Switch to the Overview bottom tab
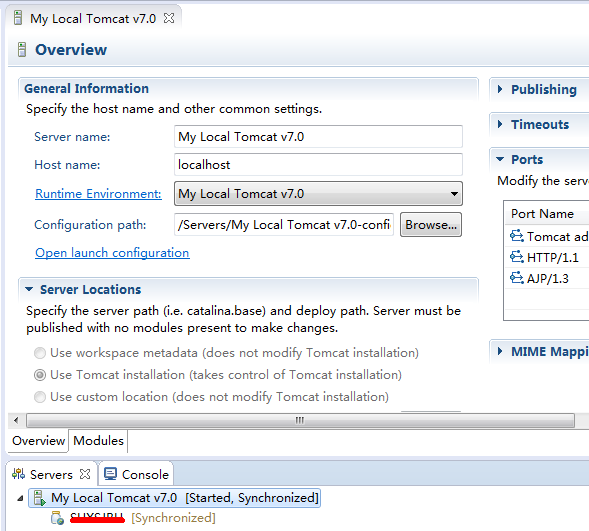This screenshot has height=531, width=589. pyautogui.click(x=38, y=440)
